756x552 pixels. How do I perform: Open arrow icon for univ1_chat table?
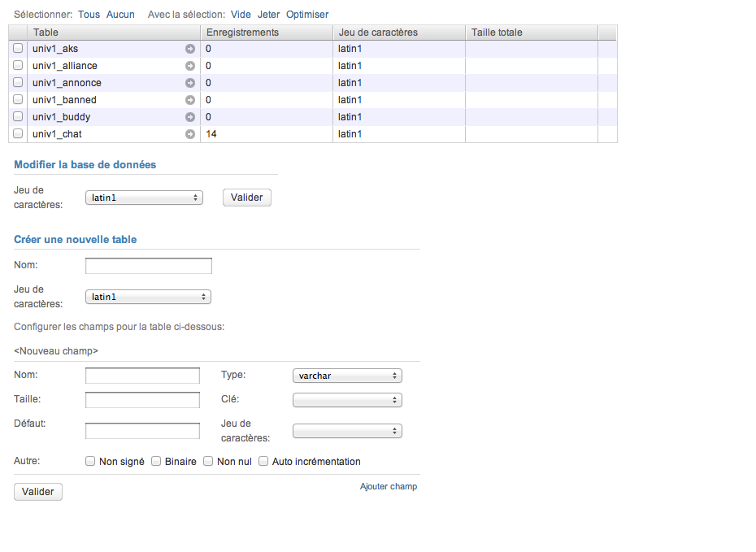coord(190,134)
